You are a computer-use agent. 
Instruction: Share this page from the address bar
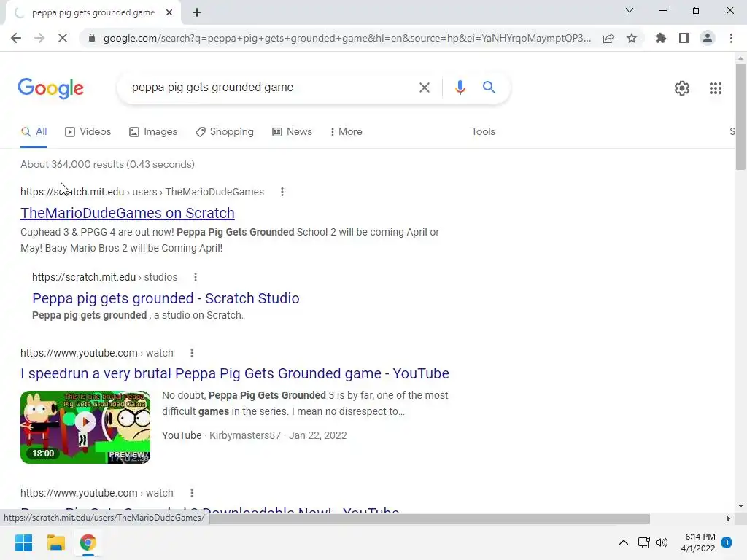(x=608, y=38)
